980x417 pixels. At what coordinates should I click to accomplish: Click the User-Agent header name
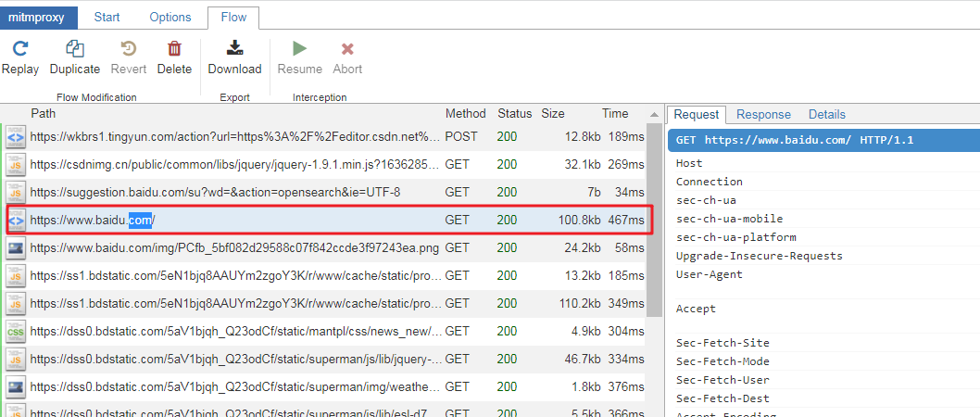(x=709, y=274)
